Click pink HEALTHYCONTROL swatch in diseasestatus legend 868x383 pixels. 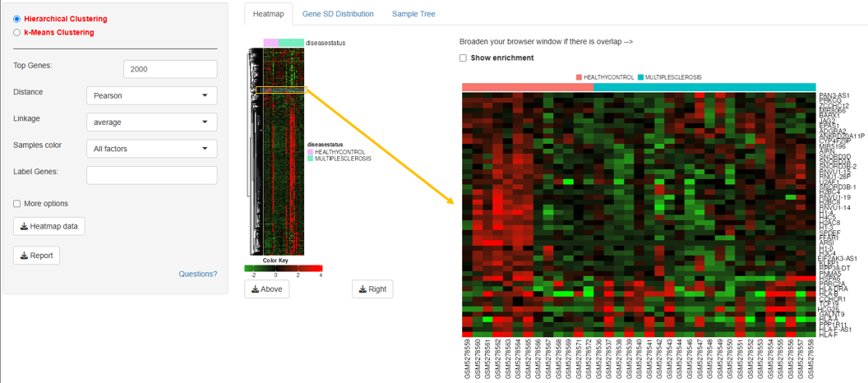click(311, 152)
